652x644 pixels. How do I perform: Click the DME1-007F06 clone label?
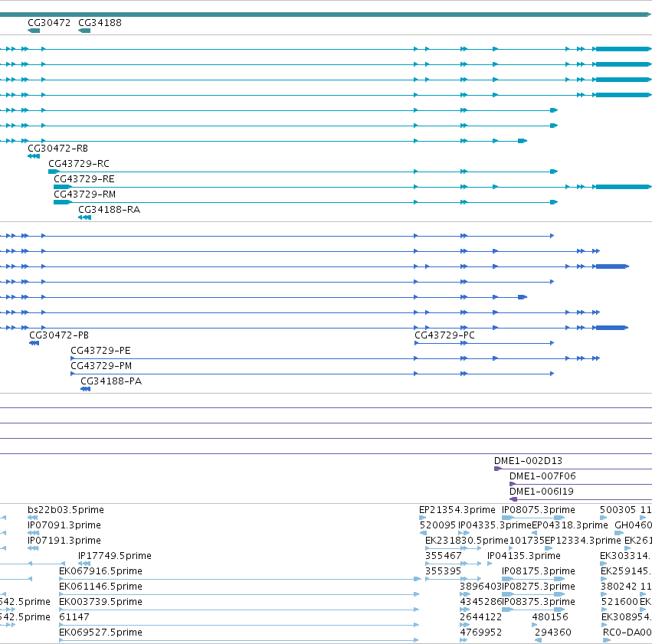pos(542,476)
